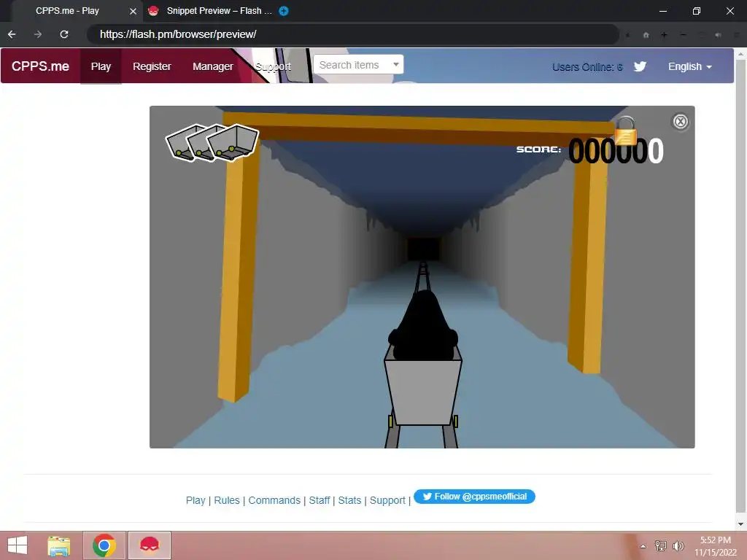
Task: Open Google Chrome from the taskbar
Action: [104, 545]
